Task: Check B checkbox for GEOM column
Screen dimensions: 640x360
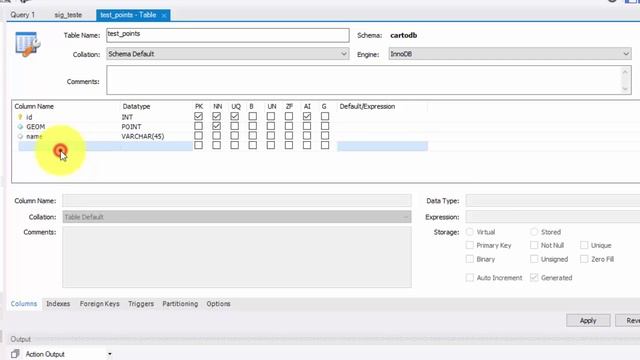Action: click(x=253, y=126)
